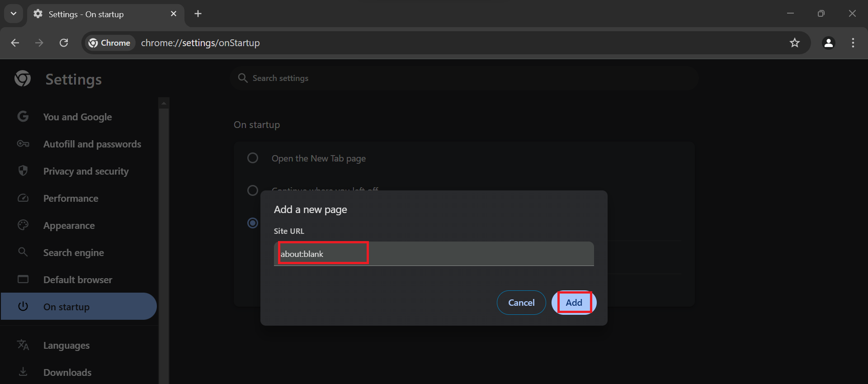Open the profile avatar menu

[829, 43]
